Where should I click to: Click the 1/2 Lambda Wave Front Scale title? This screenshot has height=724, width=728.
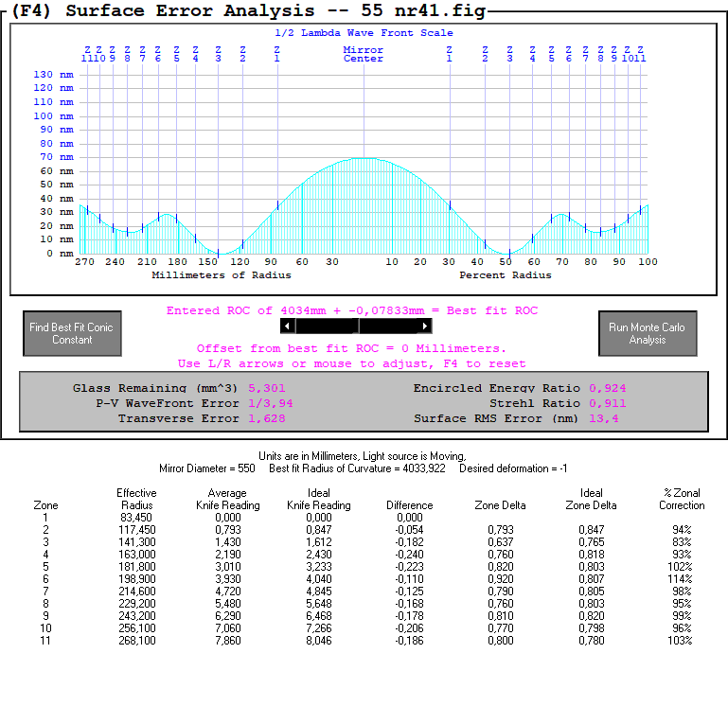pyautogui.click(x=364, y=33)
